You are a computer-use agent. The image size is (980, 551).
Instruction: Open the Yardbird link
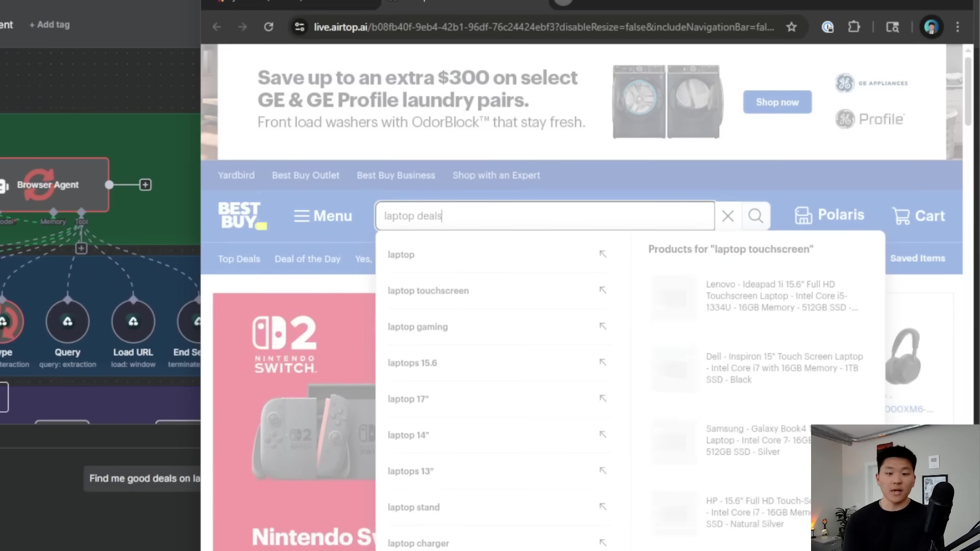(x=236, y=176)
